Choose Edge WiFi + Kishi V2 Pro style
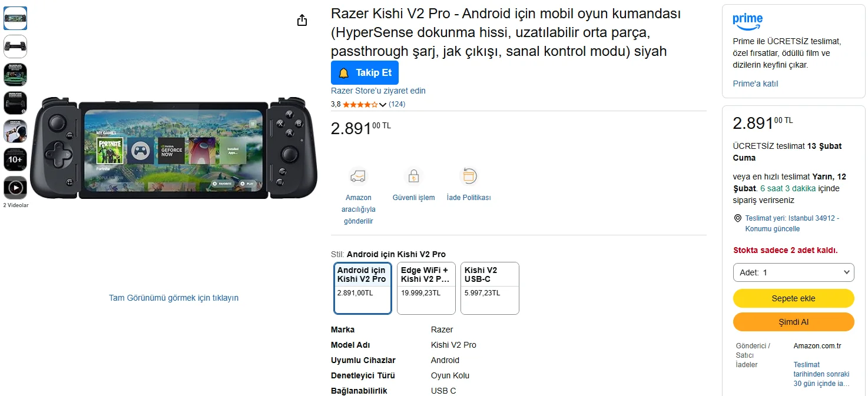The height and width of the screenshot is (396, 868). click(x=426, y=288)
